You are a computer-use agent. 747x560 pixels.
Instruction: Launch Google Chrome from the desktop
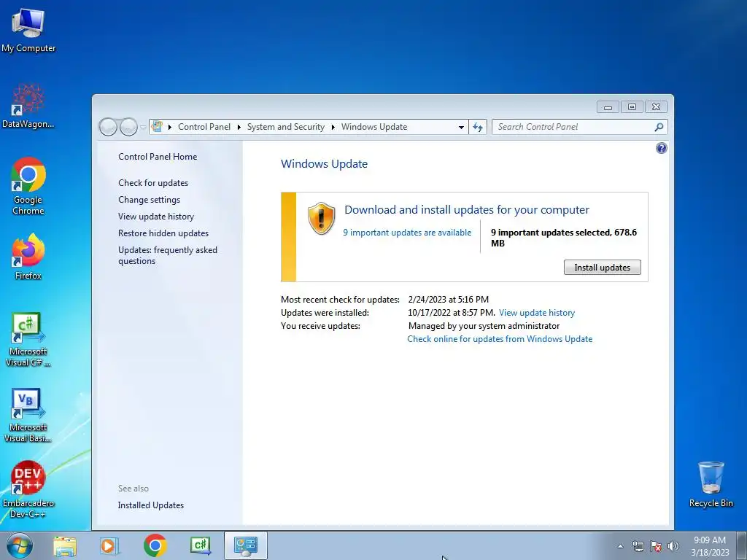[x=28, y=186]
